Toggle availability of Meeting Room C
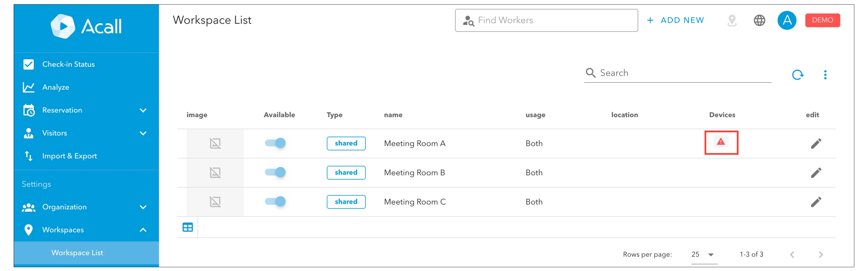868x271 pixels. [275, 202]
